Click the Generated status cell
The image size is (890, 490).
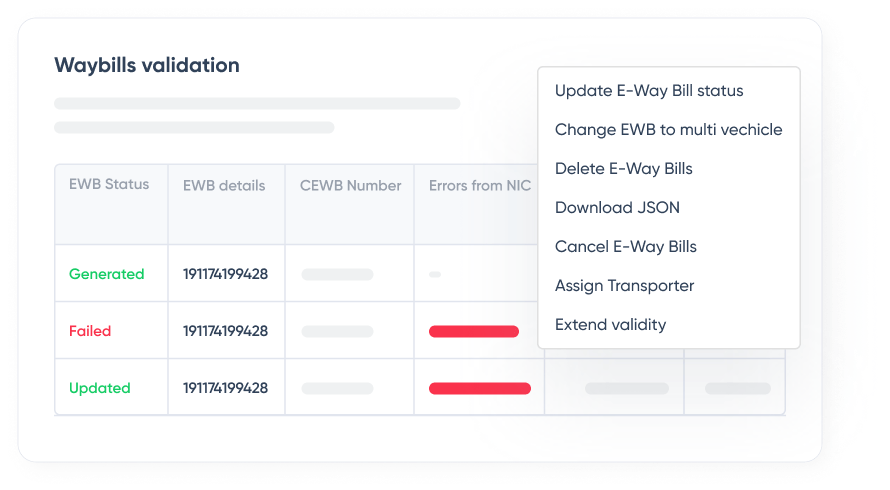[106, 274]
